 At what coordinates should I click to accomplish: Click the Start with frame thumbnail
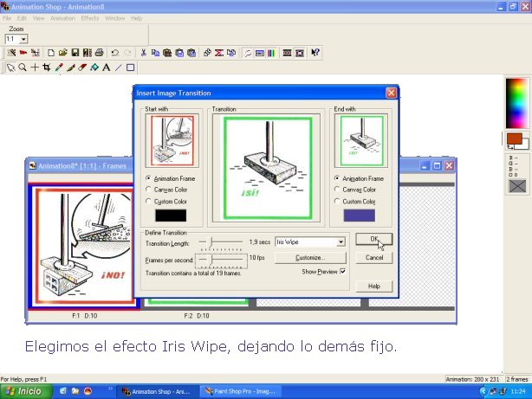pos(172,140)
